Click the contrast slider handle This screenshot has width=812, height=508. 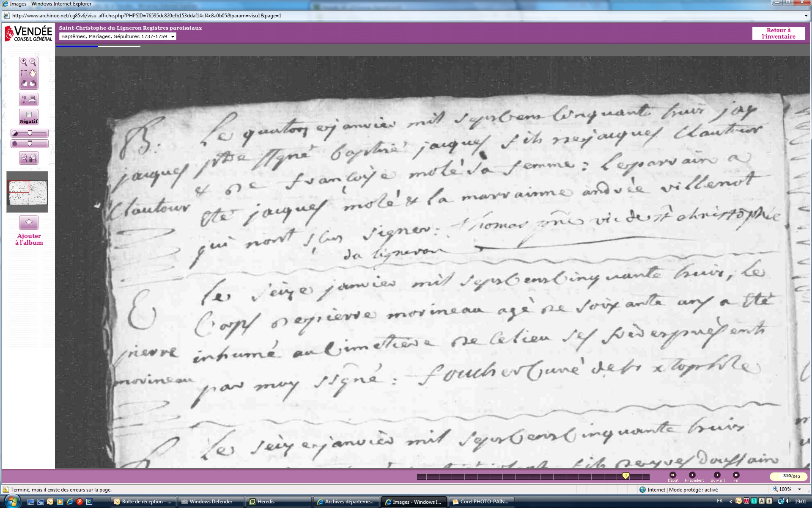click(x=30, y=133)
